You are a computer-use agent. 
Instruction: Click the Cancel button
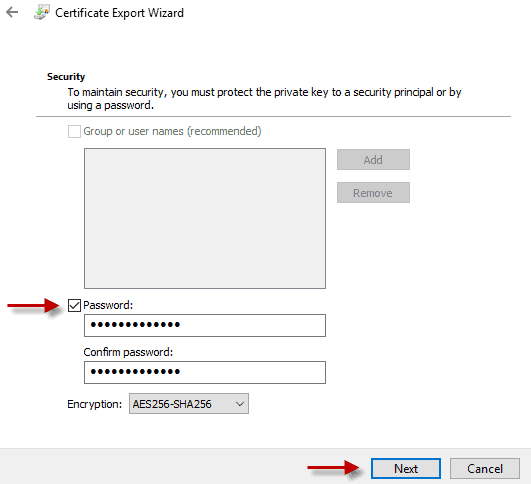[485, 468]
